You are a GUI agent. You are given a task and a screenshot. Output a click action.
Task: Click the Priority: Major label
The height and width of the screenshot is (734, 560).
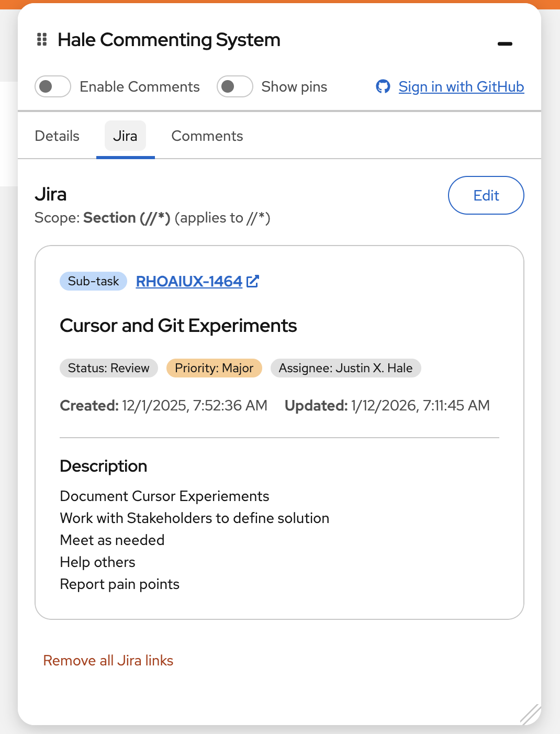coord(214,368)
